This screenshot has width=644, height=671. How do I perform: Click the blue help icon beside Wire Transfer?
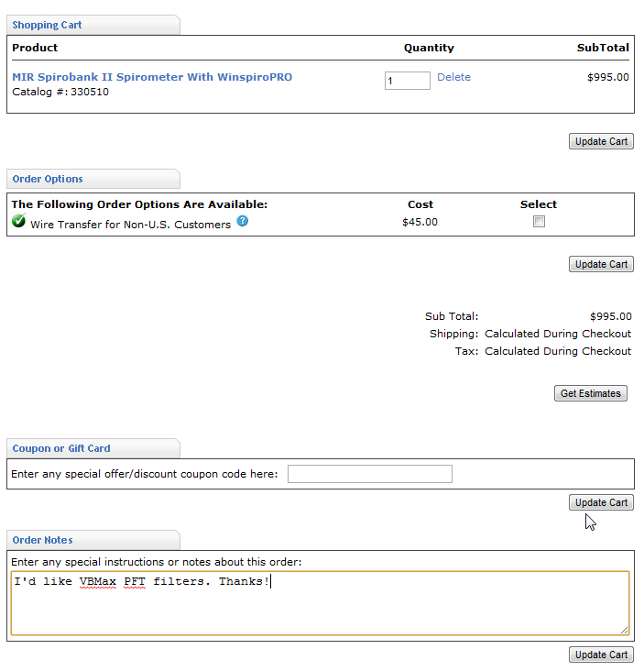point(243,222)
